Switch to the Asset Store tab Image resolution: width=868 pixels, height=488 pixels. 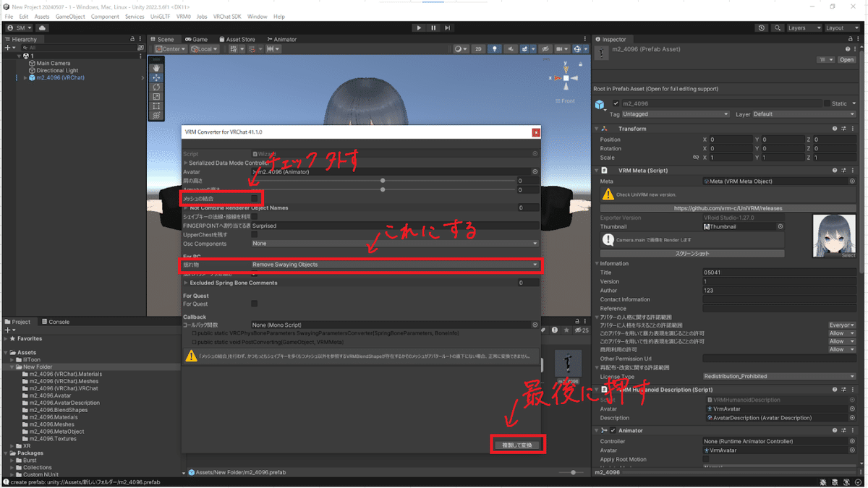(237, 39)
